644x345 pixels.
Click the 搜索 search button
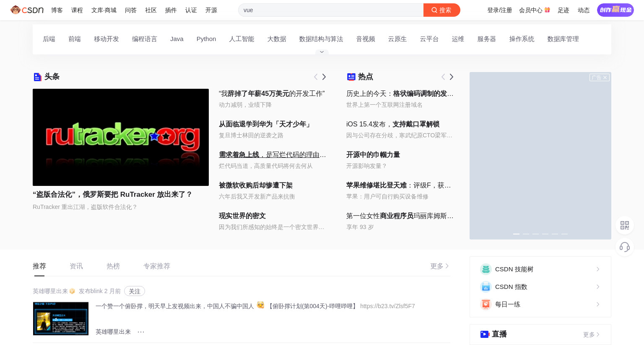441,10
